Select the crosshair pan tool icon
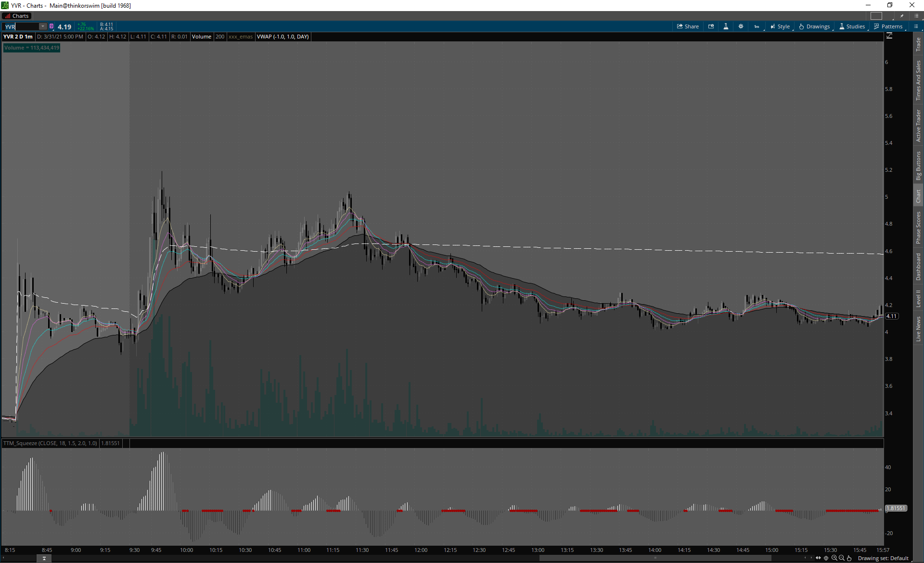Viewport: 924px width, 563px height. pyautogui.click(x=826, y=558)
